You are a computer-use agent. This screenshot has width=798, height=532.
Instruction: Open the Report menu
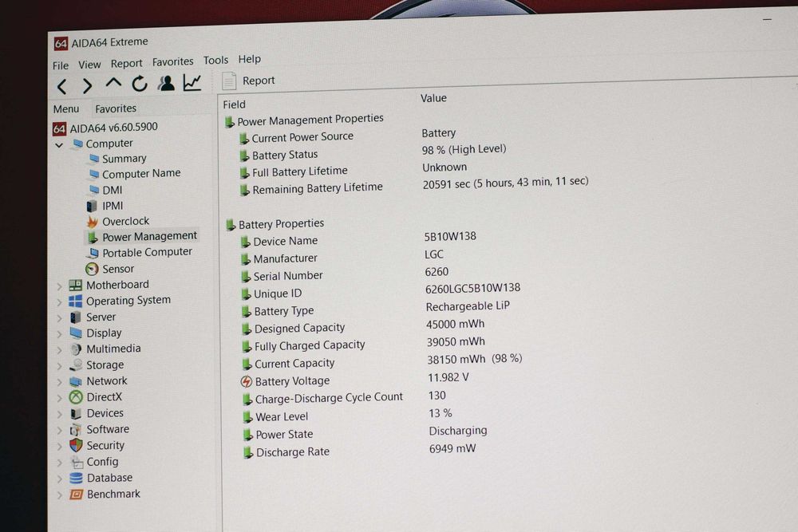tap(126, 63)
